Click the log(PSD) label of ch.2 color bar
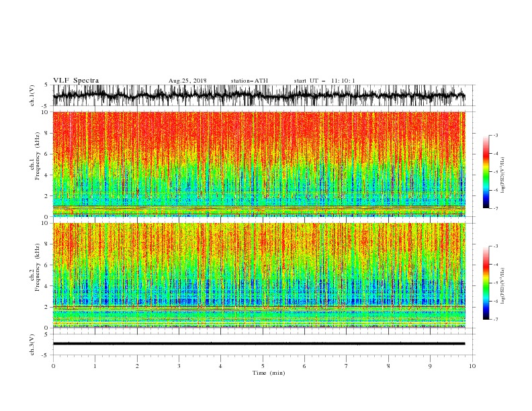This screenshot has width=532, height=411. point(503,286)
